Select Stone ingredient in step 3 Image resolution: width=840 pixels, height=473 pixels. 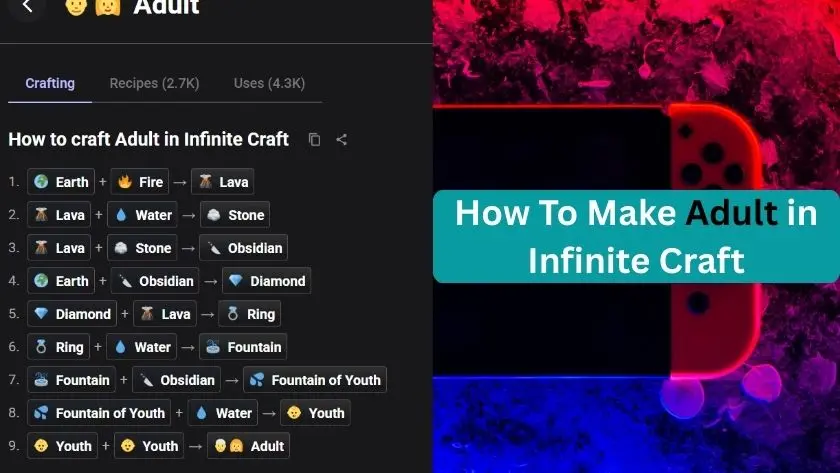(x=142, y=248)
